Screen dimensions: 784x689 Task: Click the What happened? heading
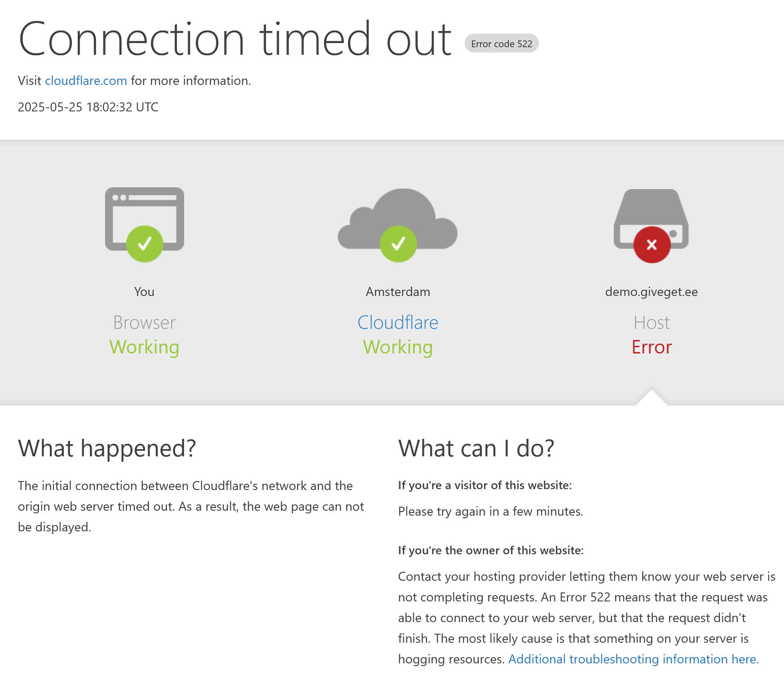click(x=107, y=448)
